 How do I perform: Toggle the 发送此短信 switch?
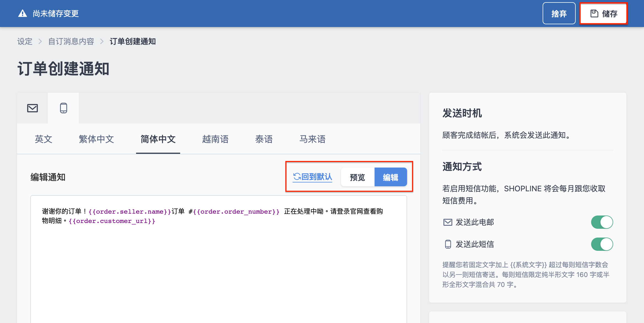tap(602, 244)
